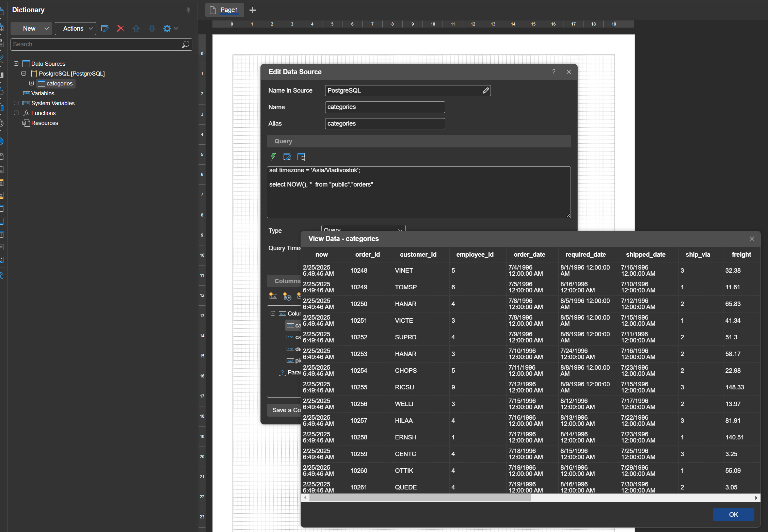Click the Data Sources table icon
Viewport: 768px width, 532px height.
pos(26,64)
